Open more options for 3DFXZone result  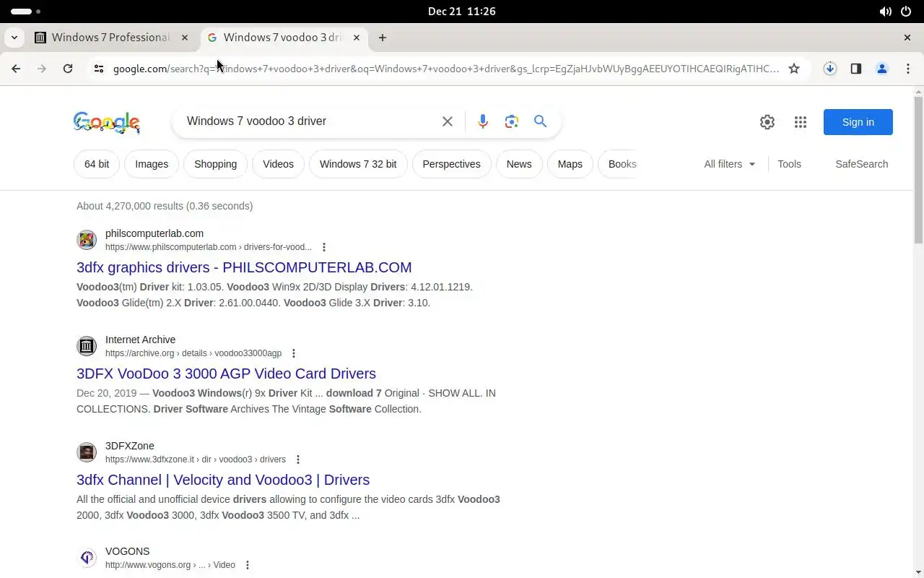point(298,460)
